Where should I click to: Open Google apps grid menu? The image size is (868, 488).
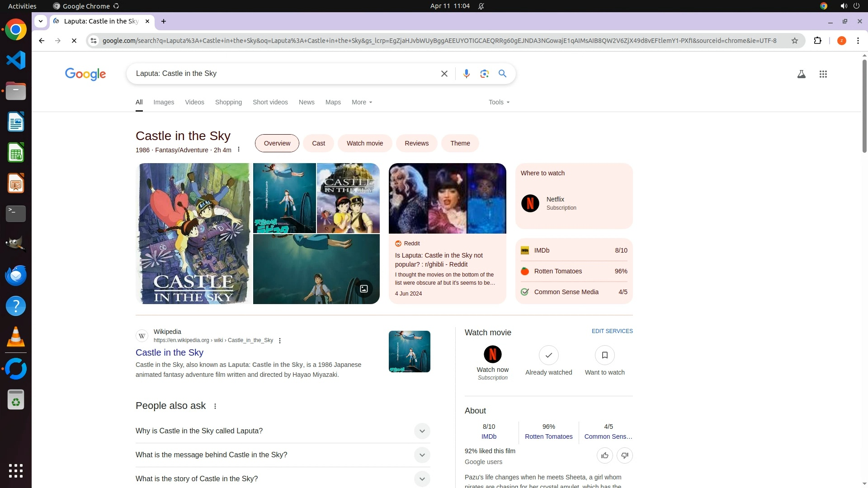coord(823,74)
